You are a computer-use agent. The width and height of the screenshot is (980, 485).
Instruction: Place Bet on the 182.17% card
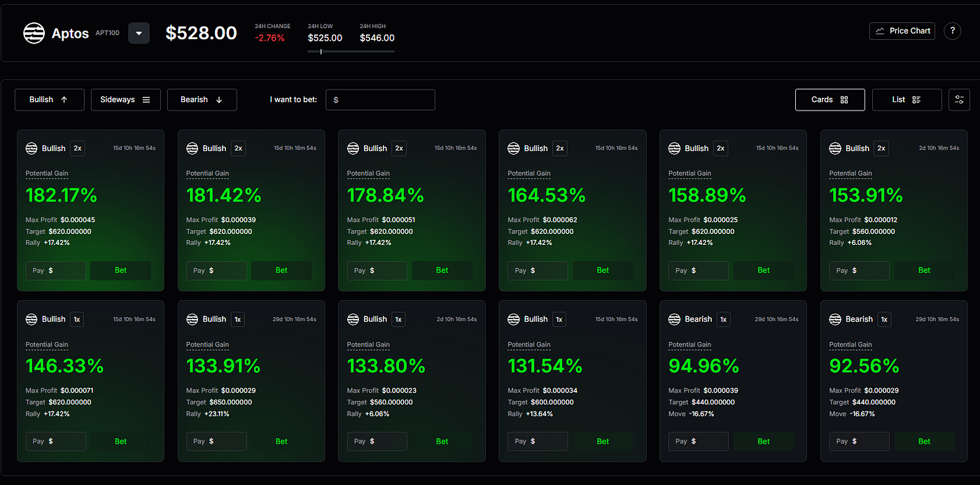click(120, 270)
